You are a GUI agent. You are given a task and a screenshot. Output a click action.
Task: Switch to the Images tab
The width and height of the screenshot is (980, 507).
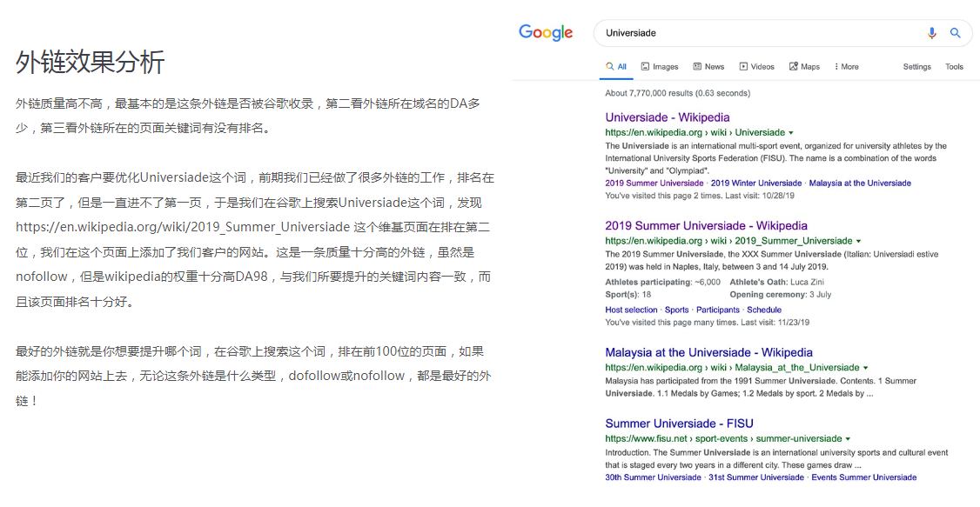pyautogui.click(x=660, y=67)
